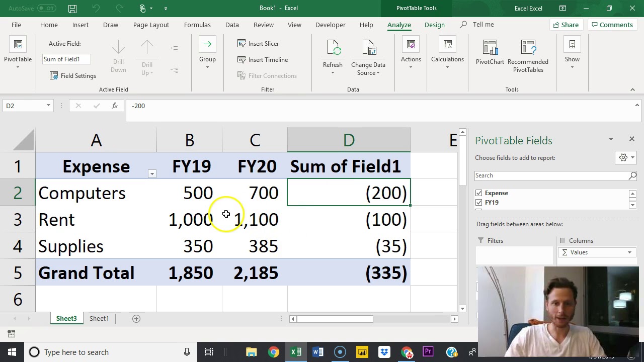The image size is (644, 362).
Task: Open the Values field dropdown in Columns
Action: tap(629, 252)
